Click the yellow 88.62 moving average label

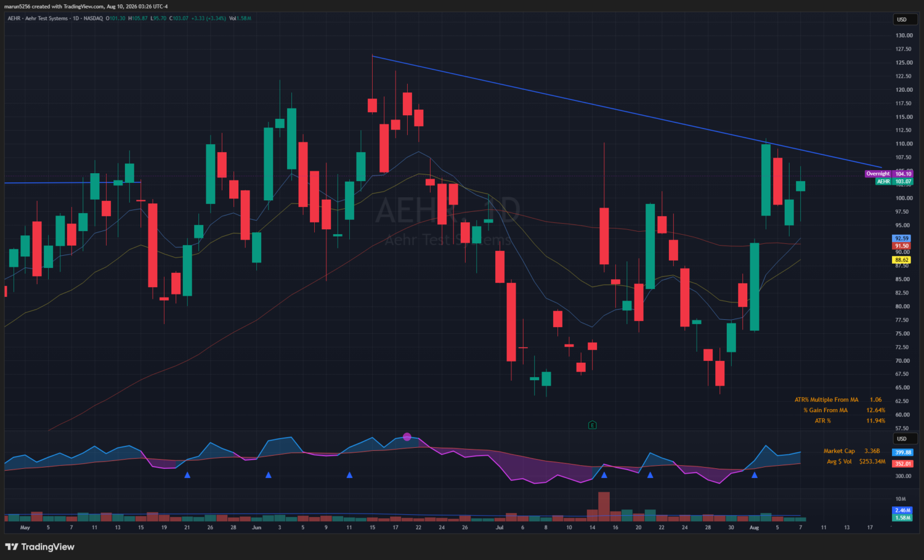pos(902,260)
